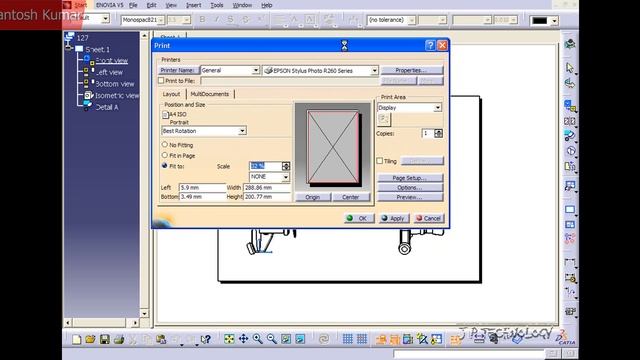Screen dimensions: 640x360
Task: Click the Apply button
Action: 393,218
